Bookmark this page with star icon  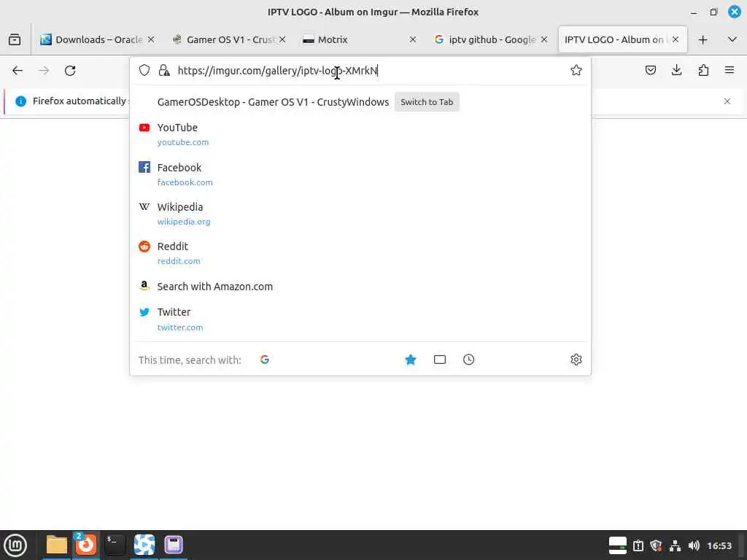[576, 71]
